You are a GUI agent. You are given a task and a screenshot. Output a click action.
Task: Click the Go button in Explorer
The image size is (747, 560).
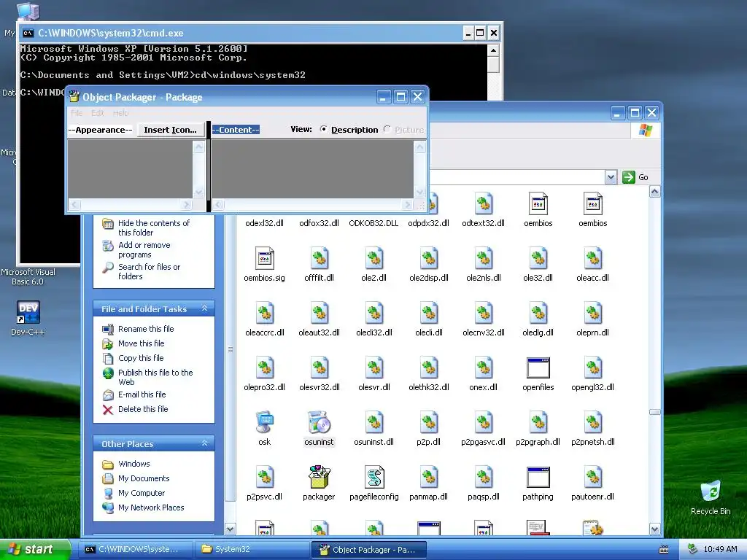635,178
